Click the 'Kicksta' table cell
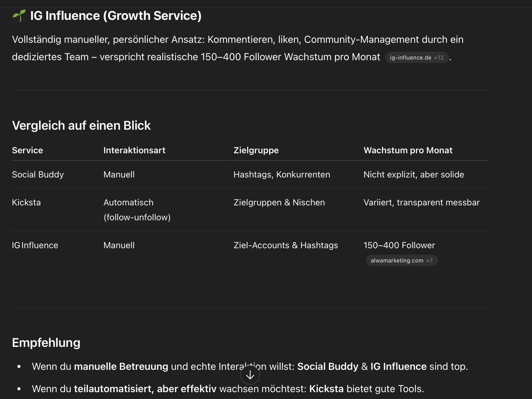The width and height of the screenshot is (532, 399). 26,202
